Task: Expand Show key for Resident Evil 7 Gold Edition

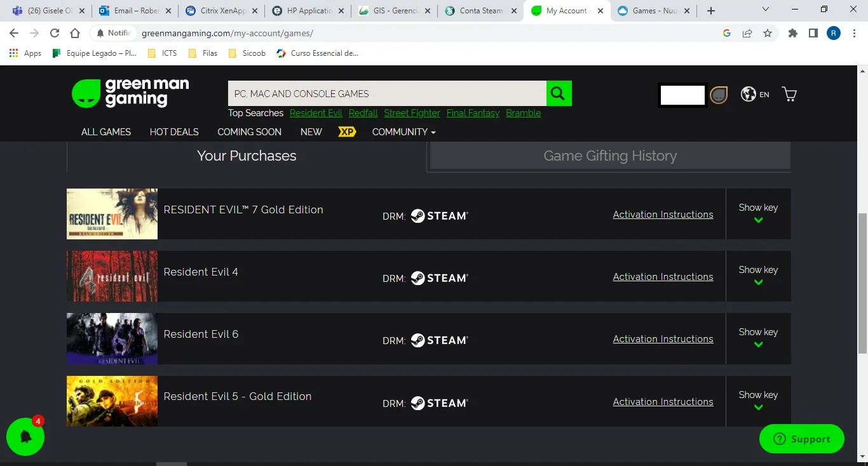Action: point(758,214)
